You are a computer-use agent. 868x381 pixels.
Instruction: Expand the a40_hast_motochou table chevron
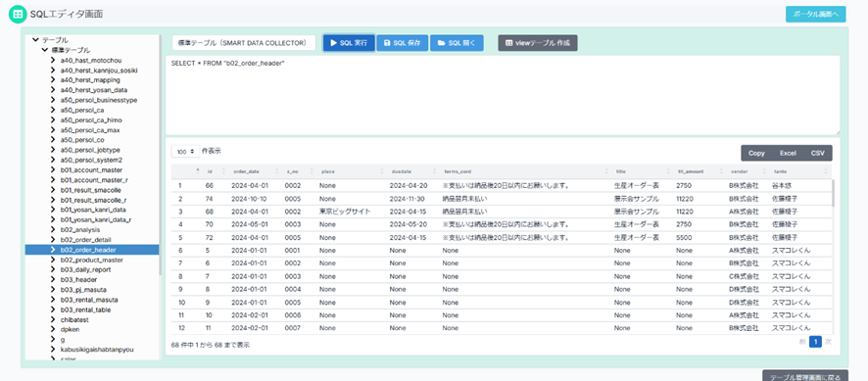tap(54, 60)
